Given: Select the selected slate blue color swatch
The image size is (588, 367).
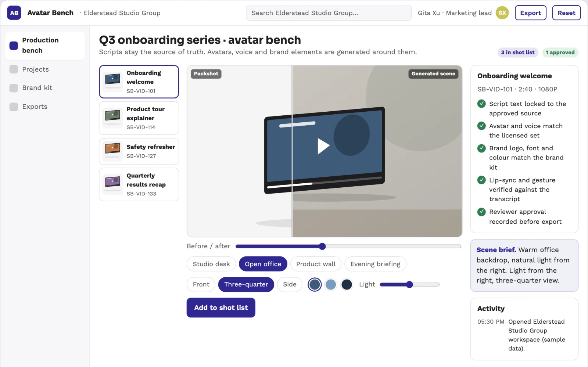Looking at the screenshot, I should click(x=315, y=285).
